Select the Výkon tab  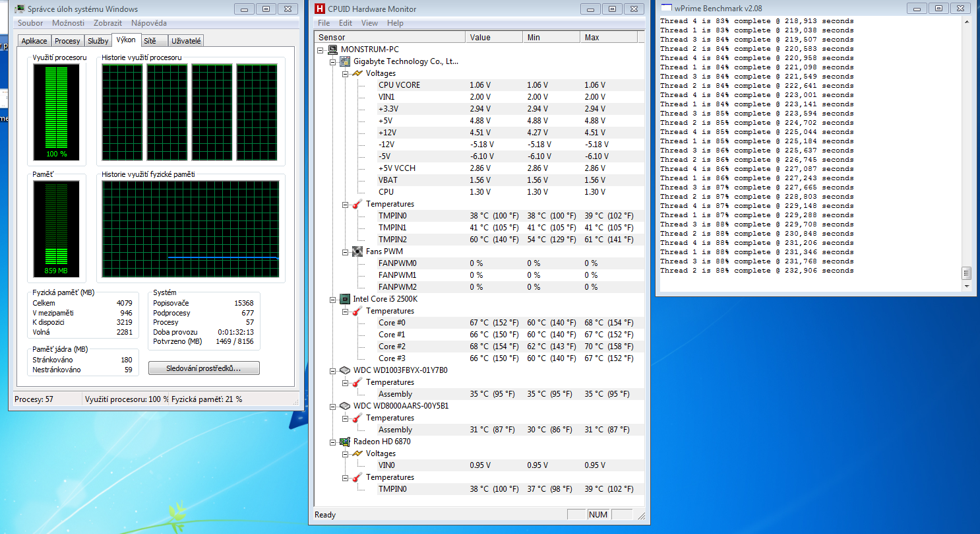point(126,40)
